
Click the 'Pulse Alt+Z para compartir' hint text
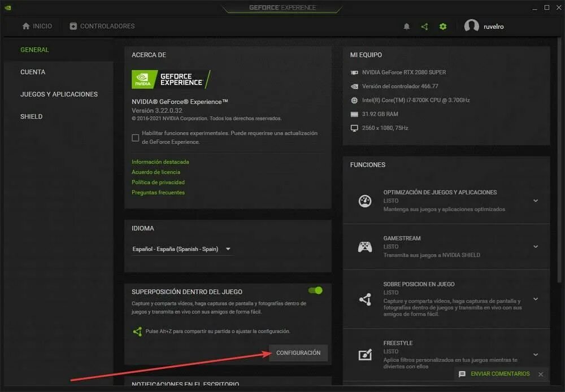pos(218,332)
